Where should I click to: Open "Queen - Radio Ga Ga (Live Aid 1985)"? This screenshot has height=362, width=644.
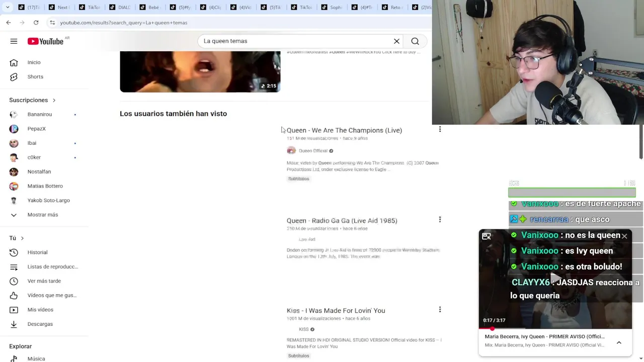point(342,221)
